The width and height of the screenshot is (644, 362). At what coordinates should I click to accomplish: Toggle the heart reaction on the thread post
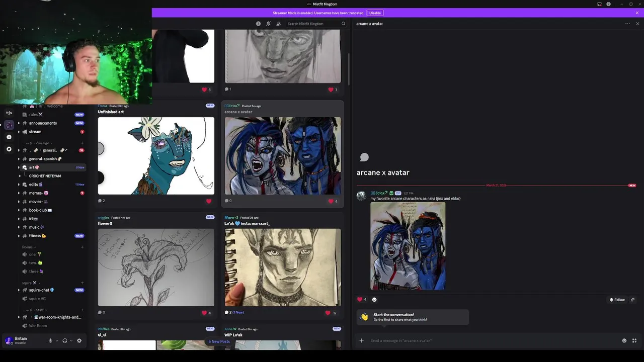pos(362,299)
